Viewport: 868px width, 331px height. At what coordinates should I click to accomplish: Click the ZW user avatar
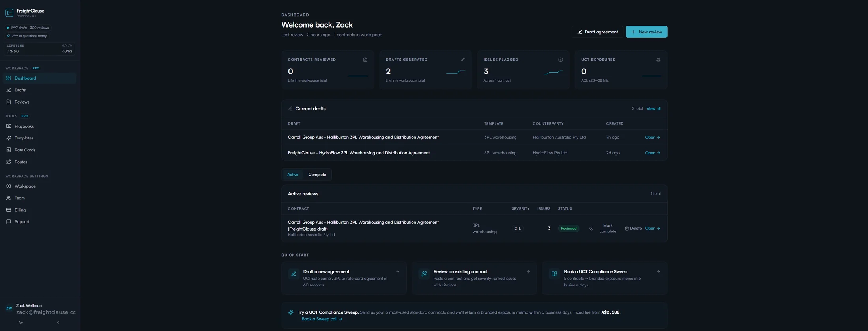pyautogui.click(x=9, y=308)
